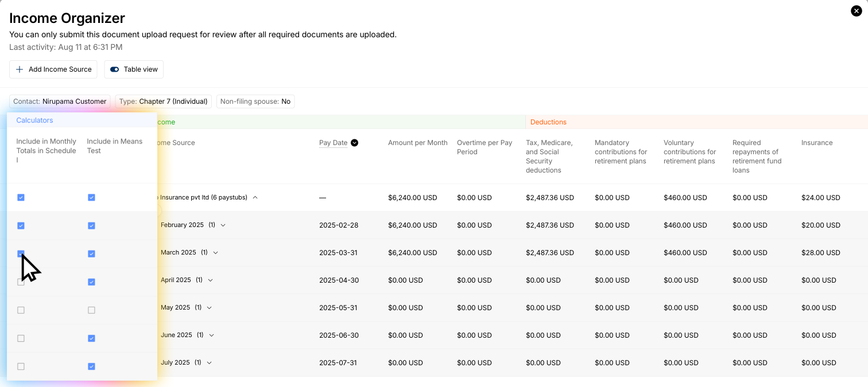The height and width of the screenshot is (387, 868).
Task: Click the Contact: Nirupama Customer chip
Action: tap(60, 101)
